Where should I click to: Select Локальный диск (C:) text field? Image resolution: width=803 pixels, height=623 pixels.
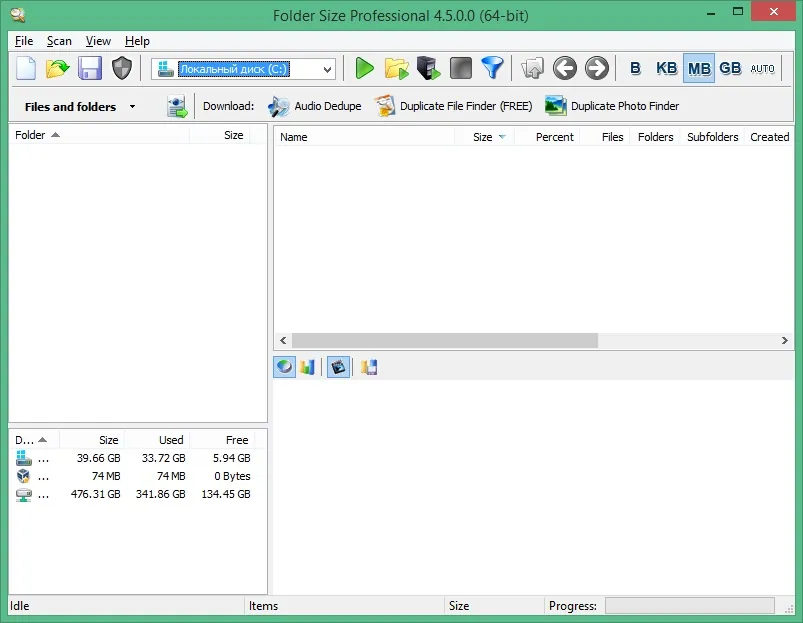point(234,69)
